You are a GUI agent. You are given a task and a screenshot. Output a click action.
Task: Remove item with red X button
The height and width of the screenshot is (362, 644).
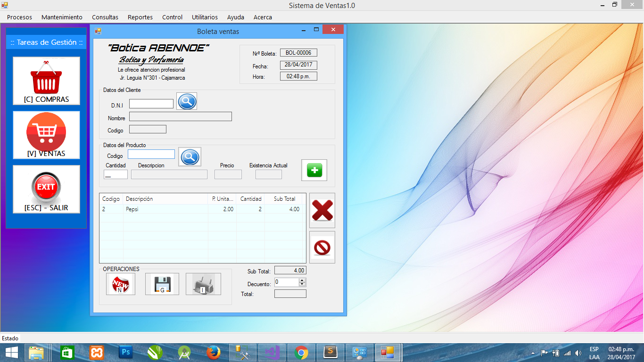point(322,210)
